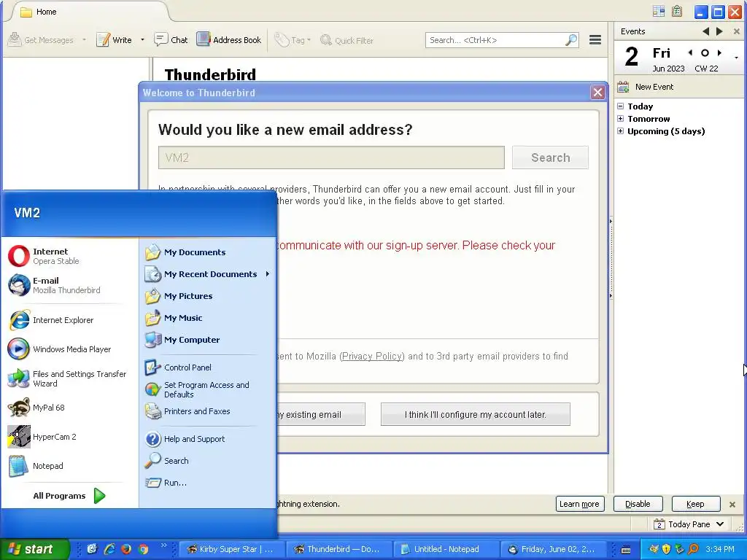Screen dimensions: 747x560
Task: Open Search from Start menu
Action: click(208, 461)
